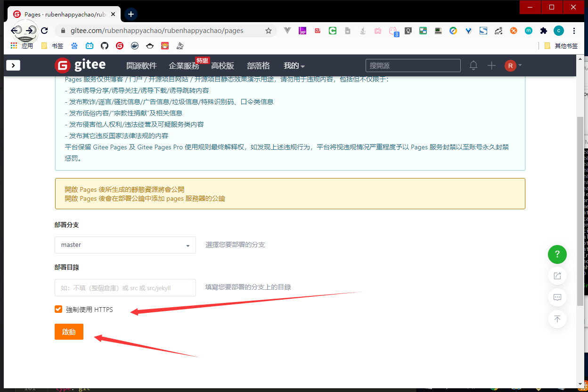Click the plus icon in Gitee header

tap(491, 65)
